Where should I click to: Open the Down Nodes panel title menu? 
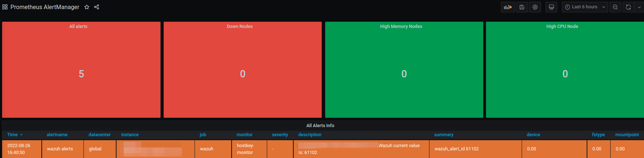[240, 27]
